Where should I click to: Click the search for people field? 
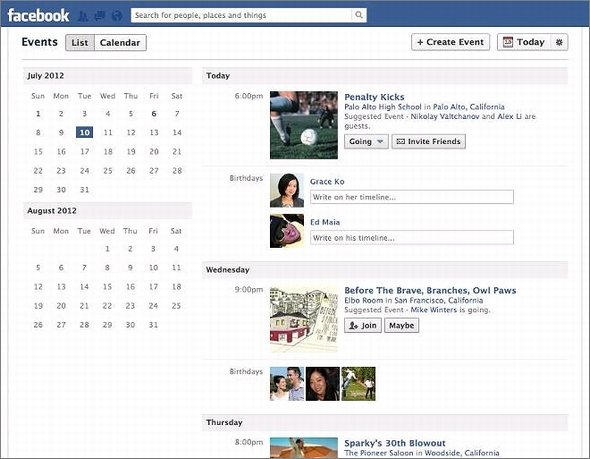241,15
